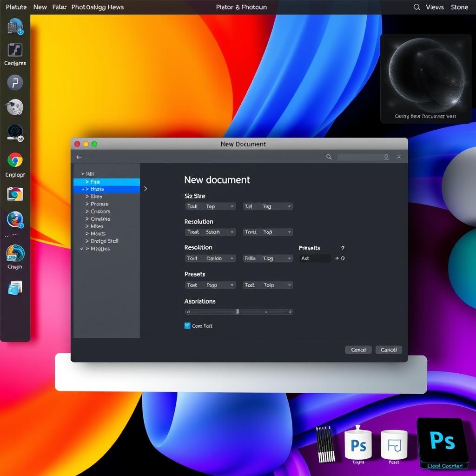Screen dimensions: 476x476
Task: Click the question mark beside Preselts
Action: coord(343,248)
